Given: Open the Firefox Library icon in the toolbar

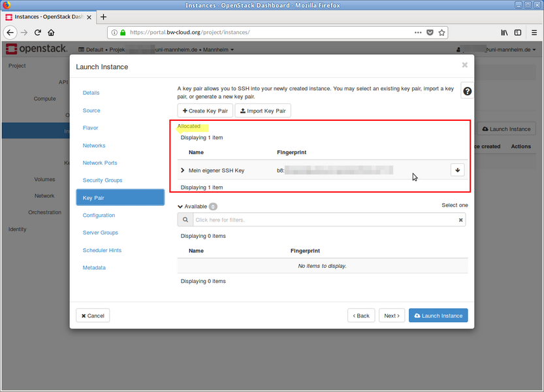Looking at the screenshot, I should click(504, 32).
